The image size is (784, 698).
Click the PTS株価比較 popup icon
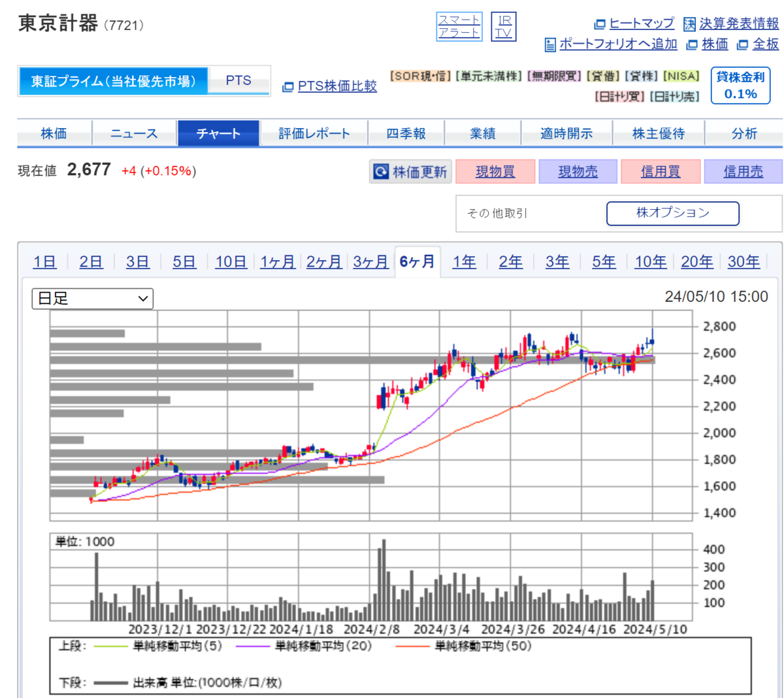click(287, 87)
